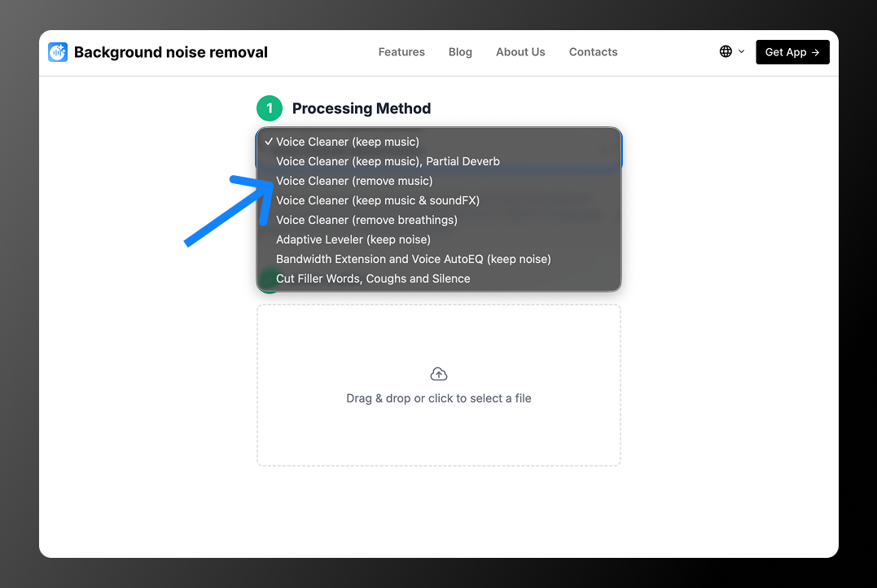Choose Adaptive Leveler (keep noise)
The height and width of the screenshot is (588, 877).
pyautogui.click(x=353, y=239)
